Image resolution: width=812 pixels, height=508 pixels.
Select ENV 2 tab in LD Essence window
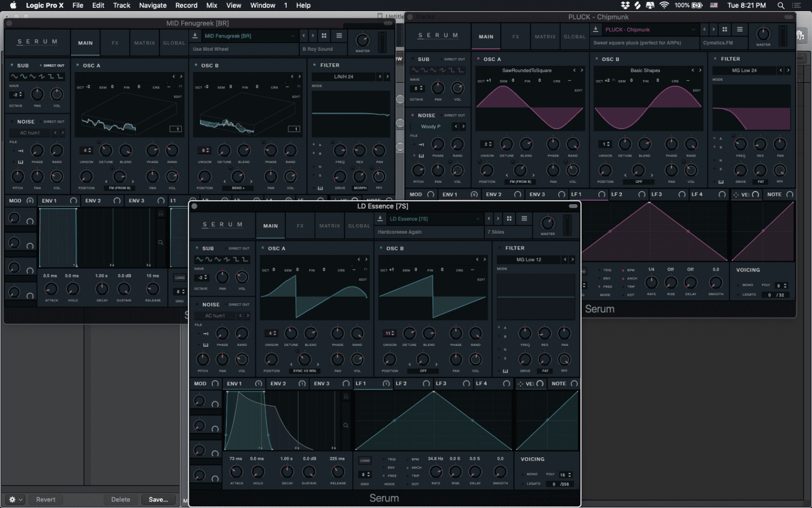click(287, 384)
